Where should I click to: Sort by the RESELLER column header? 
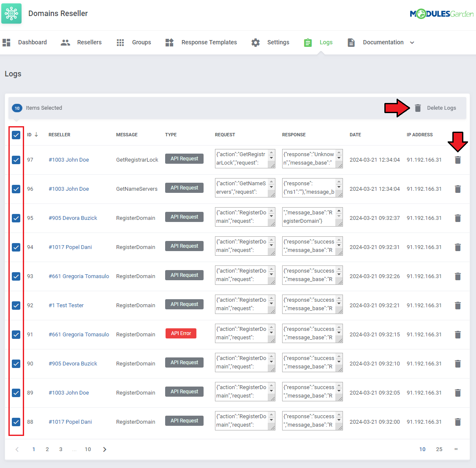point(60,135)
